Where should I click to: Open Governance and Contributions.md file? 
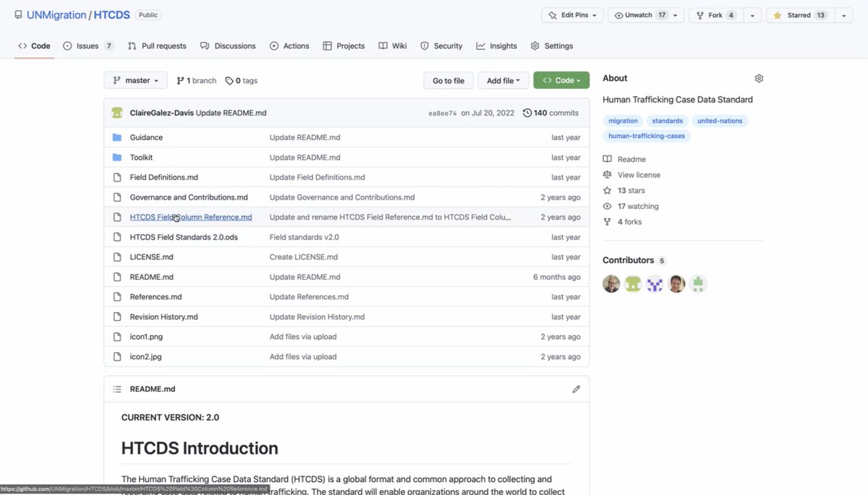pyautogui.click(x=189, y=197)
